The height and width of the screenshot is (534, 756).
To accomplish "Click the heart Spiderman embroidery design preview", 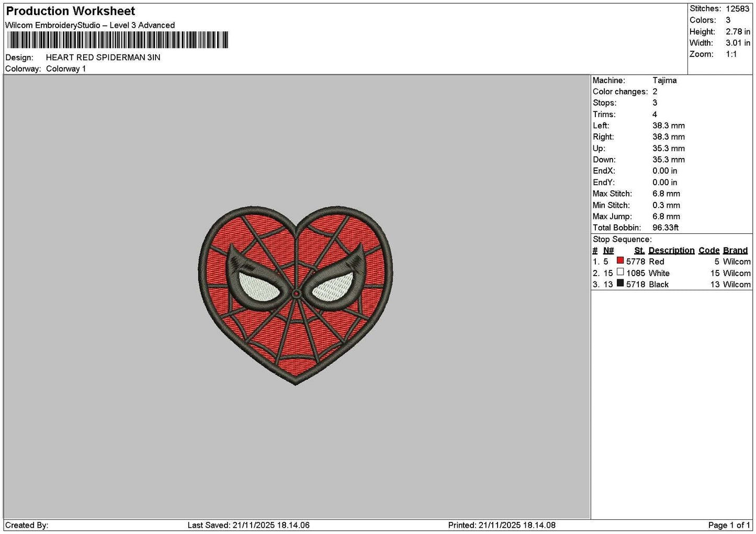I will click(296, 296).
